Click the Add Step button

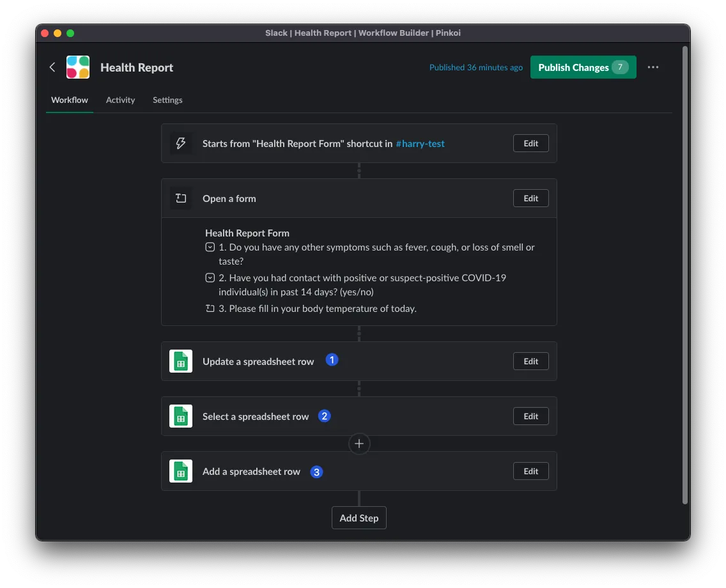pyautogui.click(x=359, y=518)
